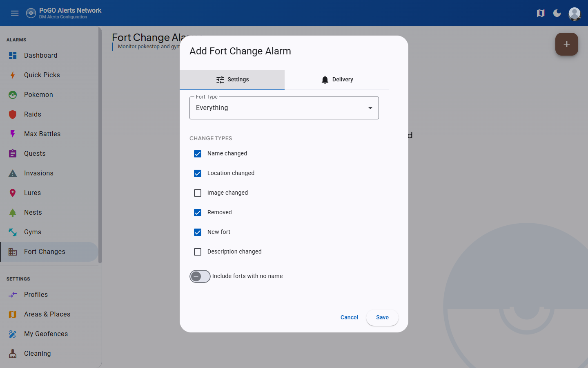This screenshot has width=588, height=368.
Task: Click the Lures pin icon
Action: 13,193
